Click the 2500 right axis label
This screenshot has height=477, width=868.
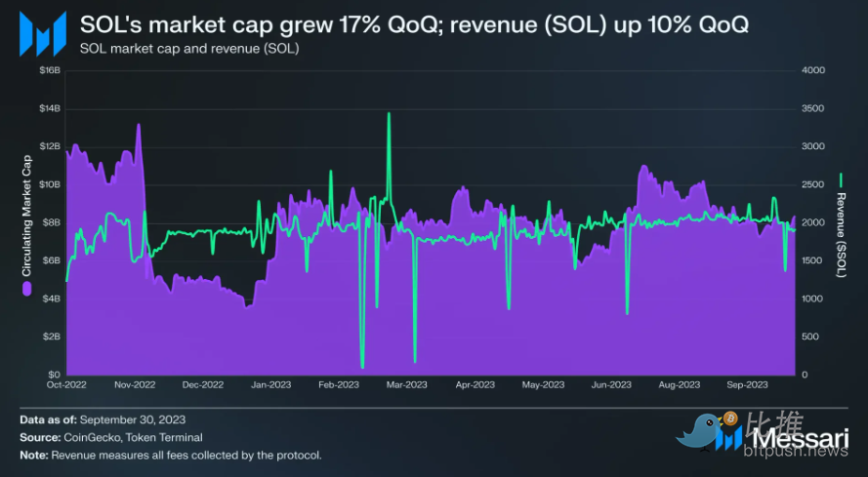pyautogui.click(x=813, y=184)
